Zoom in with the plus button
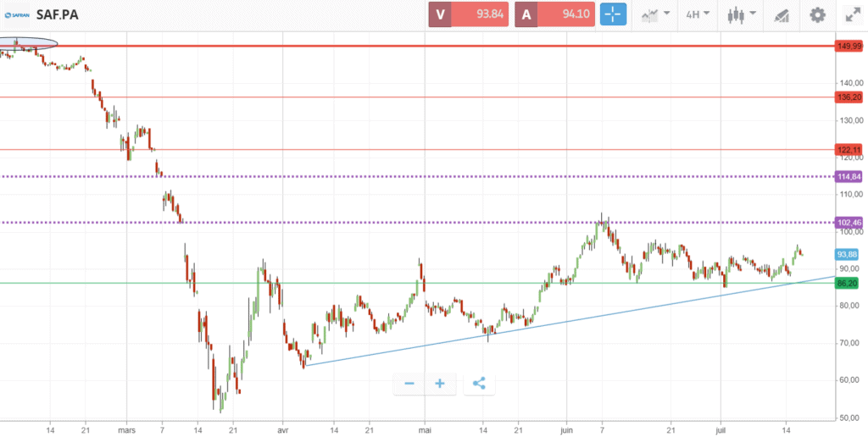Viewport: 868px width, 437px height. (x=440, y=384)
